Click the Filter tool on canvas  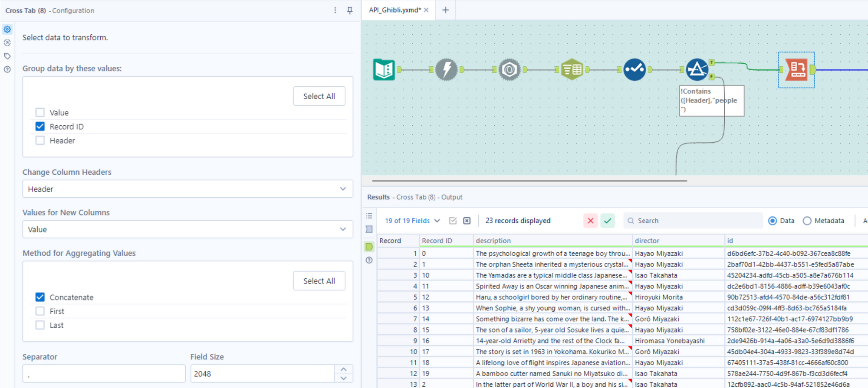697,69
